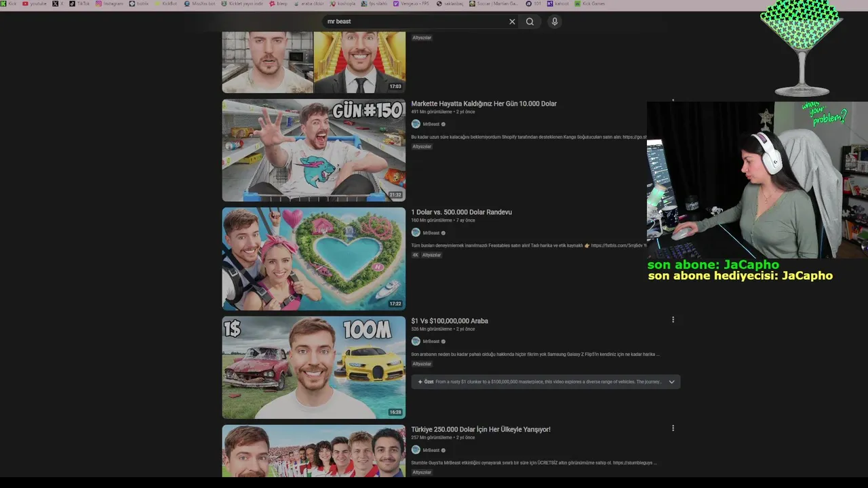Open the saklanbaç bookmark
Screen dimensions: 868x488
point(450,3)
